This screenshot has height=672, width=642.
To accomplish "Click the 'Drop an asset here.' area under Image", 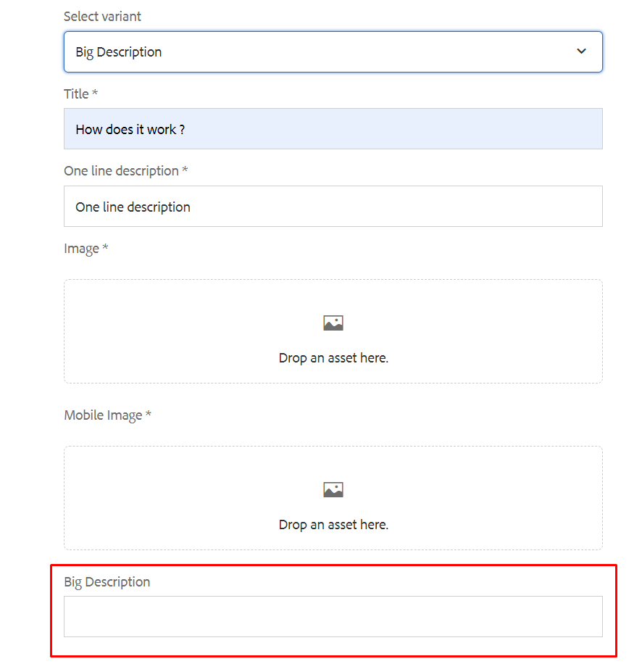I will tap(333, 357).
